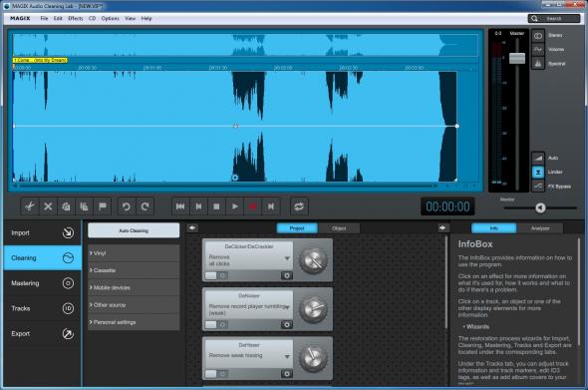
Task: Click the right arrow beside Info tab
Action: [442, 227]
